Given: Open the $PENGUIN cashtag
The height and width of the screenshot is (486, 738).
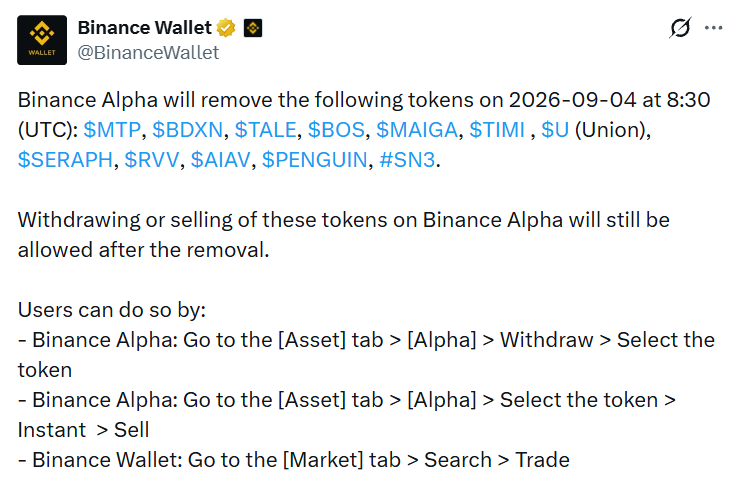Looking at the screenshot, I should (x=314, y=160).
